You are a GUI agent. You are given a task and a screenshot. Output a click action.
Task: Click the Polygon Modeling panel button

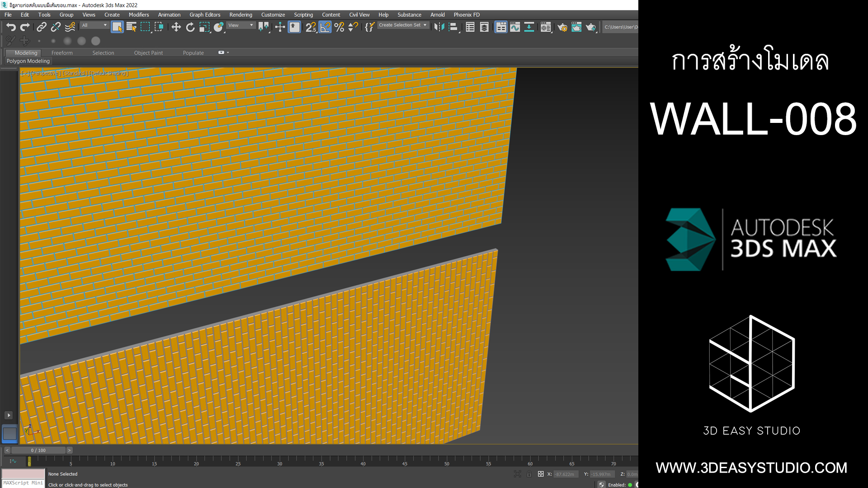click(28, 61)
